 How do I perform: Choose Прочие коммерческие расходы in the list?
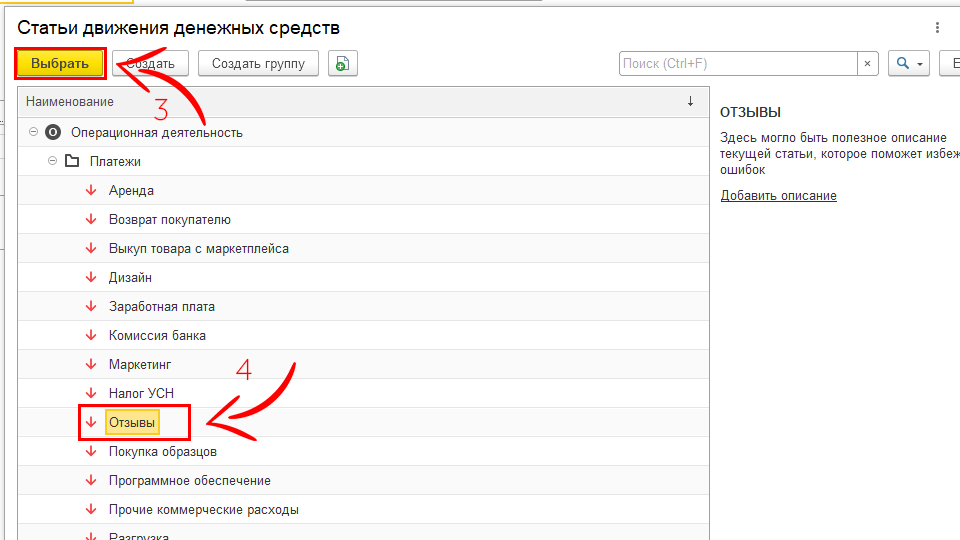coord(203,509)
